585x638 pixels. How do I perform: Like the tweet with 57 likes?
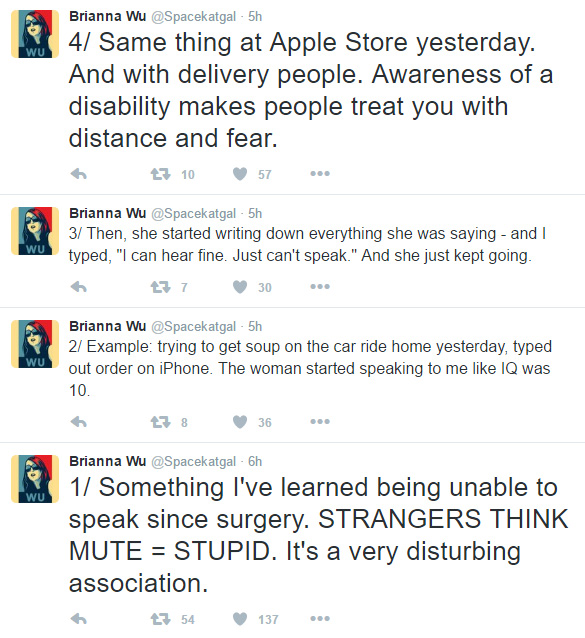click(240, 174)
